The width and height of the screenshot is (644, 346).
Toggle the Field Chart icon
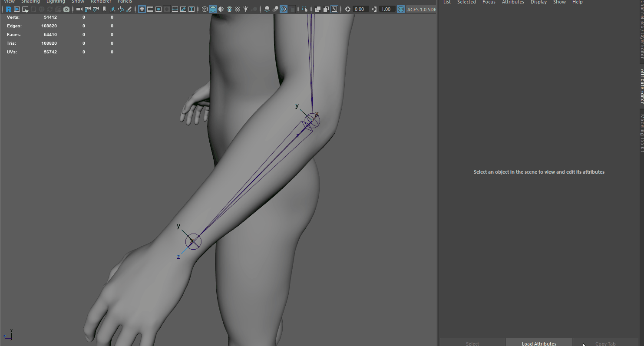tap(175, 9)
